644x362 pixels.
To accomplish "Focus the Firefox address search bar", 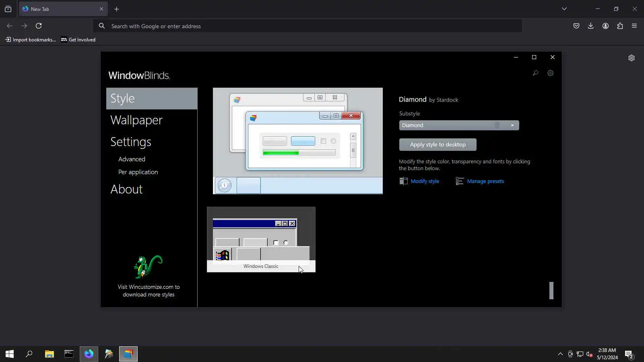I will pos(308,26).
